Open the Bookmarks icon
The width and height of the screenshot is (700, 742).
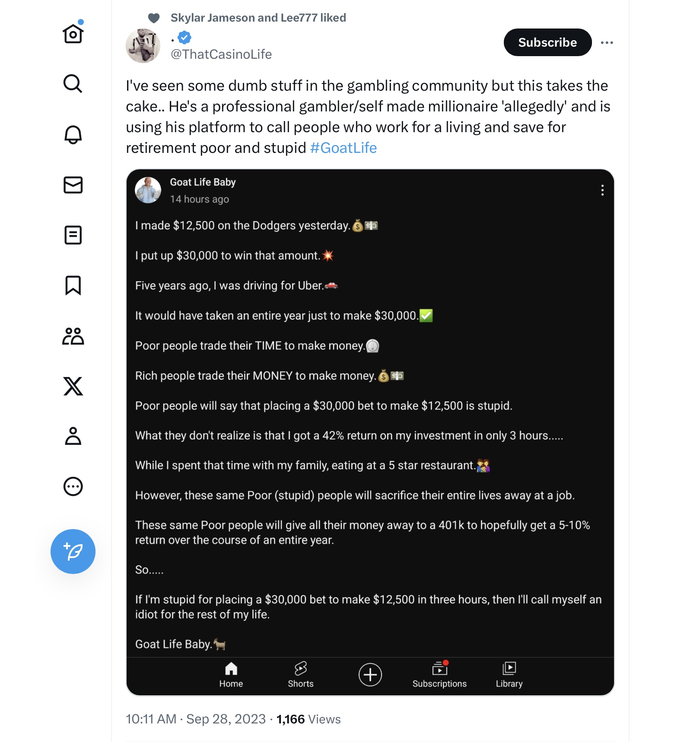(x=73, y=285)
